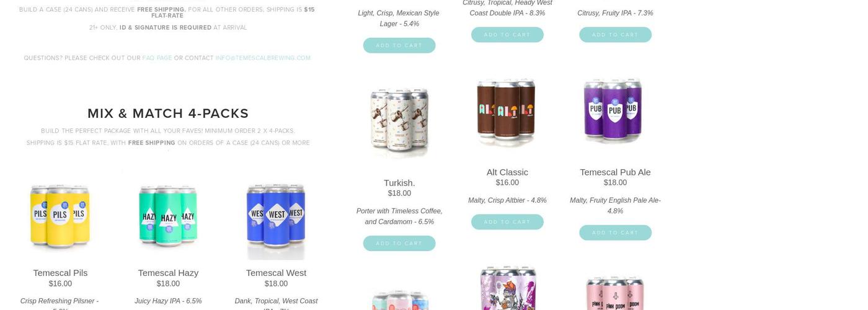The height and width of the screenshot is (310, 868).
Task: Open the Turkish. cans product image
Action: (399, 123)
